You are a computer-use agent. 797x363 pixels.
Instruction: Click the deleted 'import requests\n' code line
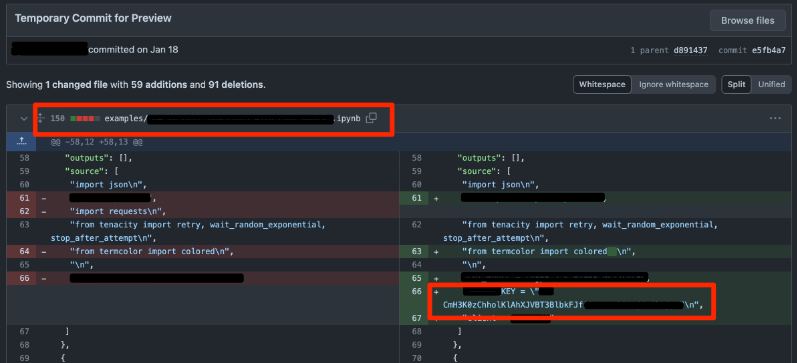(118, 211)
